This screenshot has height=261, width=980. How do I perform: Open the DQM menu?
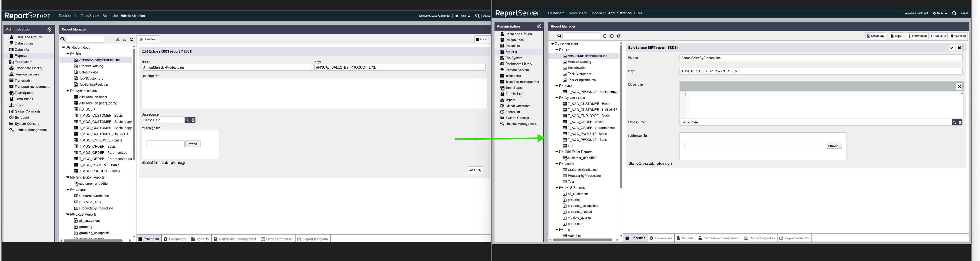click(638, 13)
